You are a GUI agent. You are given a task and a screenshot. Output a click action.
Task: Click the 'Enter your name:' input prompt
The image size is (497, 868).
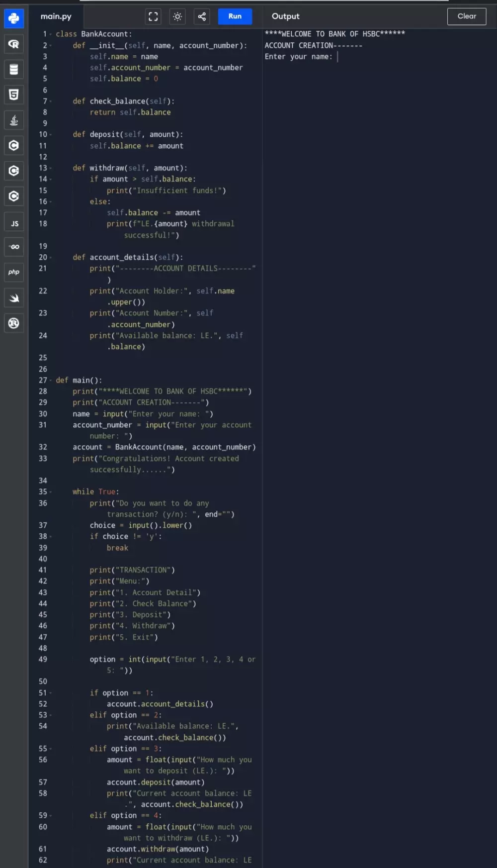(298, 57)
